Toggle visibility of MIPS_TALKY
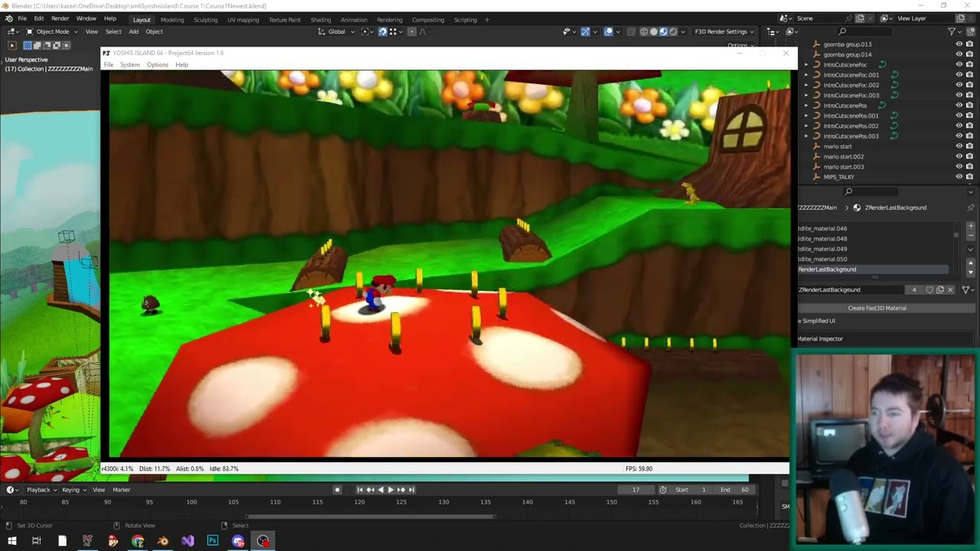Screen dimensions: 980x551 coord(959,177)
